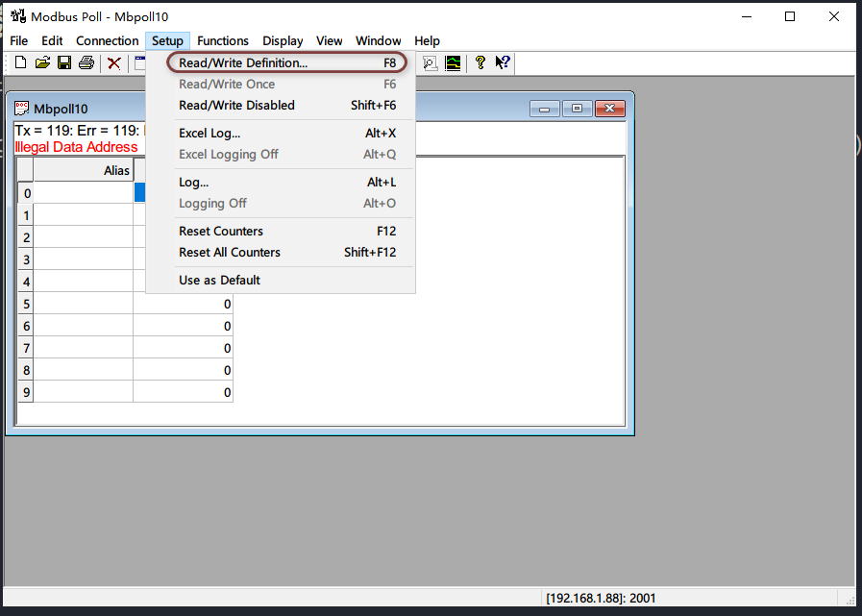862x616 pixels.
Task: Click the alias cell in row 7
Action: click(x=83, y=348)
